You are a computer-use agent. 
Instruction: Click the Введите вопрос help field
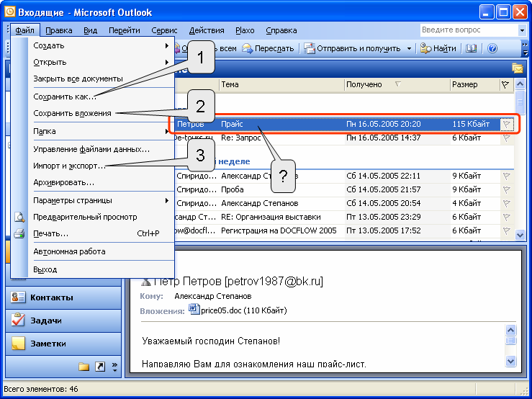click(469, 30)
